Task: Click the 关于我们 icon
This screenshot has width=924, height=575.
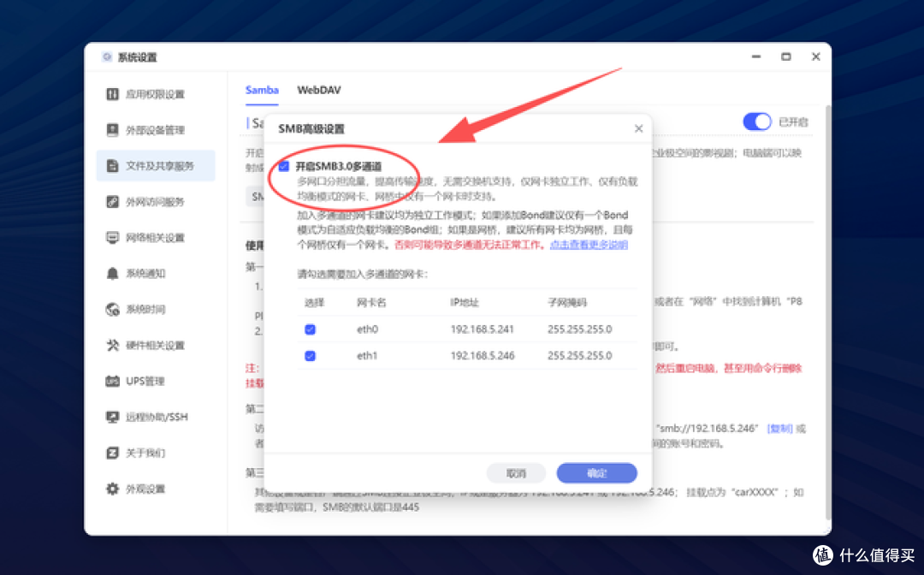Action: (112, 453)
